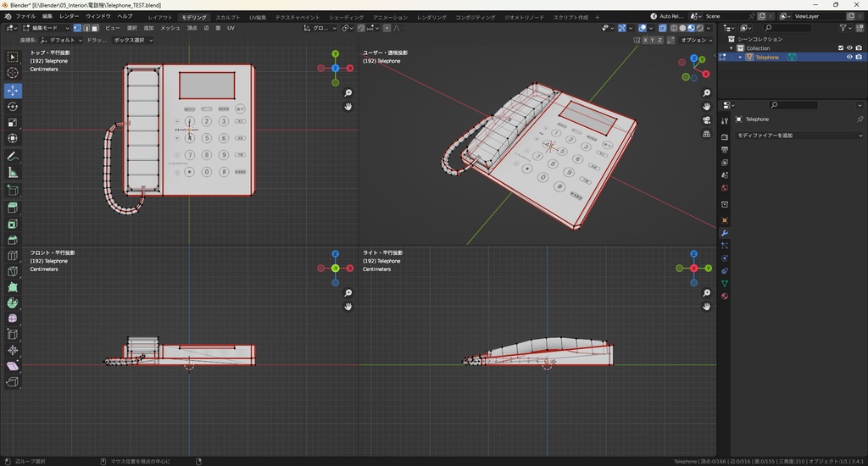The width and height of the screenshot is (868, 466).
Task: Click the Auto Reload button
Action: pos(667,16)
